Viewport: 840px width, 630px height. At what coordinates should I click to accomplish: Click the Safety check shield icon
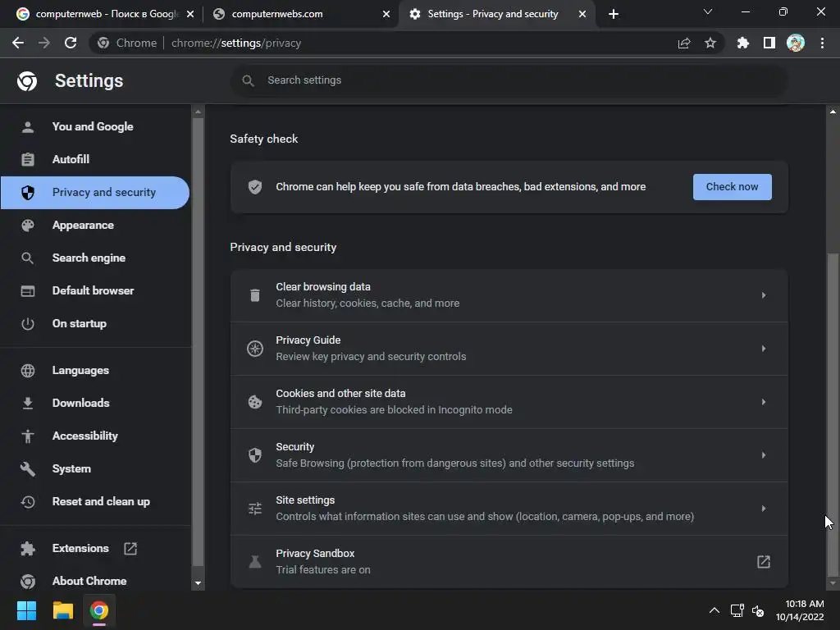(x=255, y=187)
